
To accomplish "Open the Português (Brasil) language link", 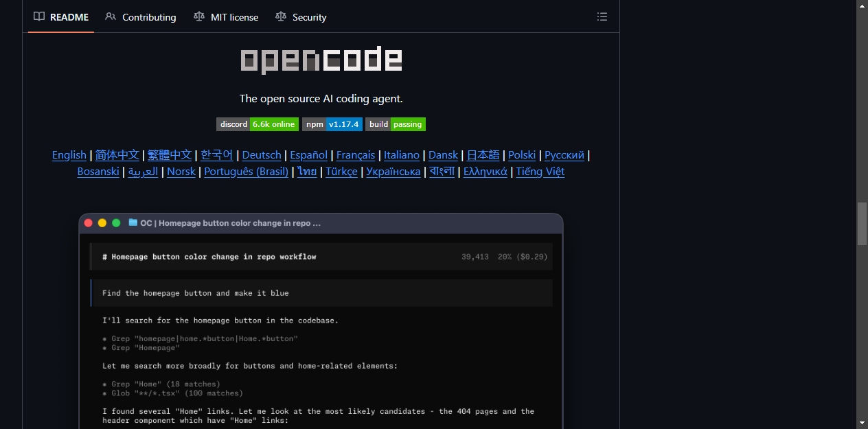I will (247, 172).
